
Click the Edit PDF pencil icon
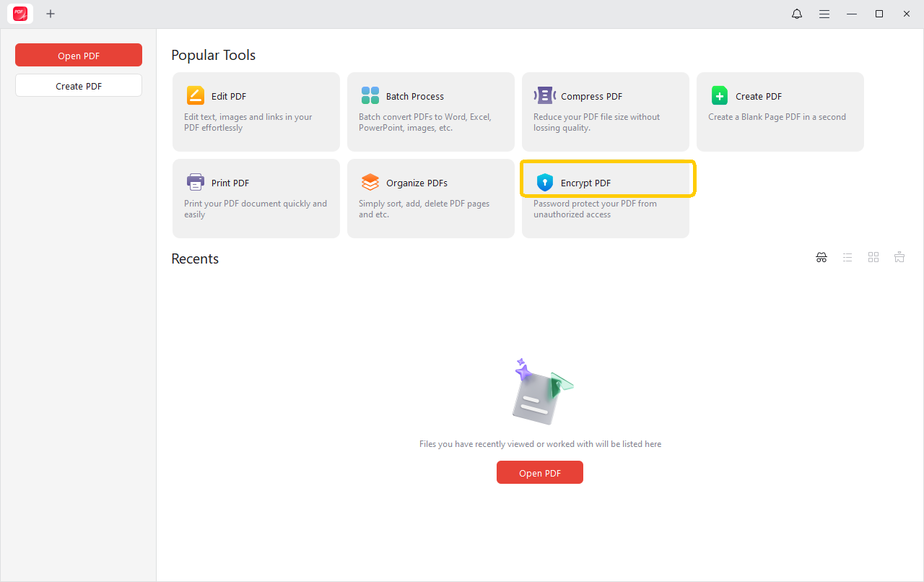pyautogui.click(x=195, y=96)
